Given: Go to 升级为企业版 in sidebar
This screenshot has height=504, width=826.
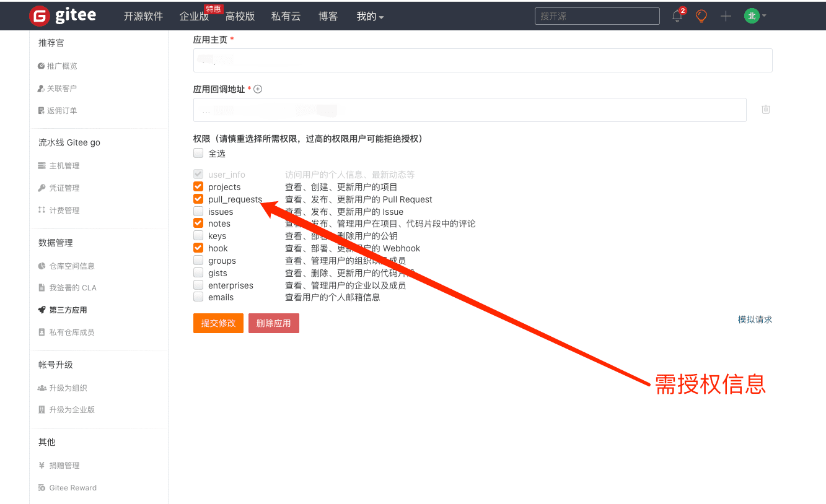Looking at the screenshot, I should coord(72,410).
